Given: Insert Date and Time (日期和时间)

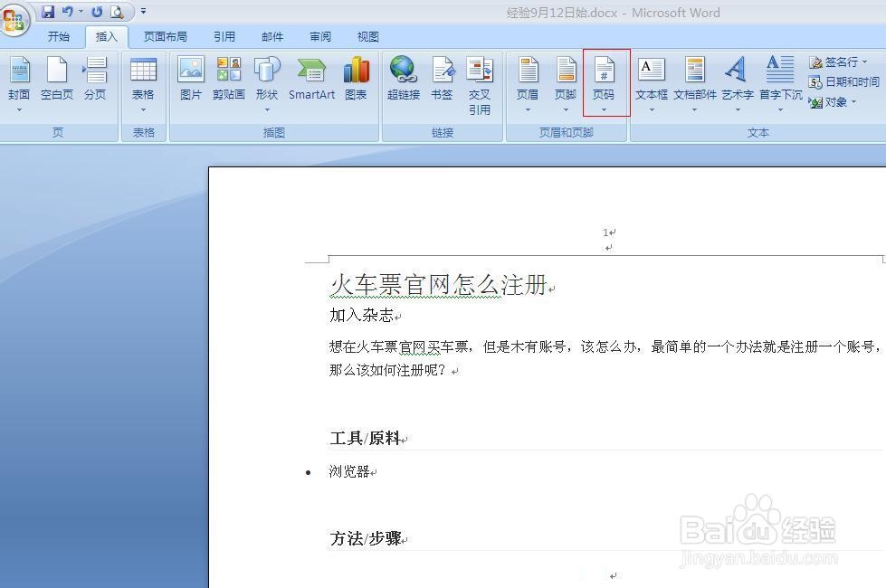Looking at the screenshot, I should pyautogui.click(x=848, y=81).
